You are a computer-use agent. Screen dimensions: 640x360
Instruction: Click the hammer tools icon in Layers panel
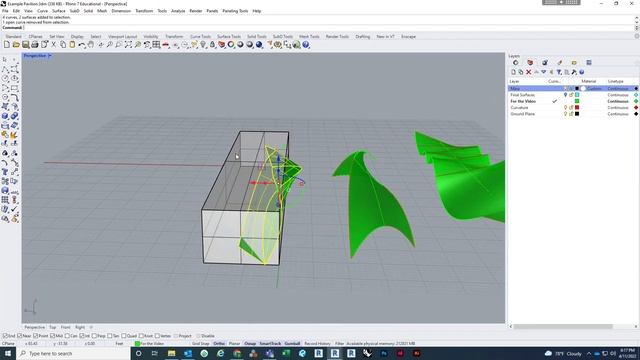[x=574, y=72]
